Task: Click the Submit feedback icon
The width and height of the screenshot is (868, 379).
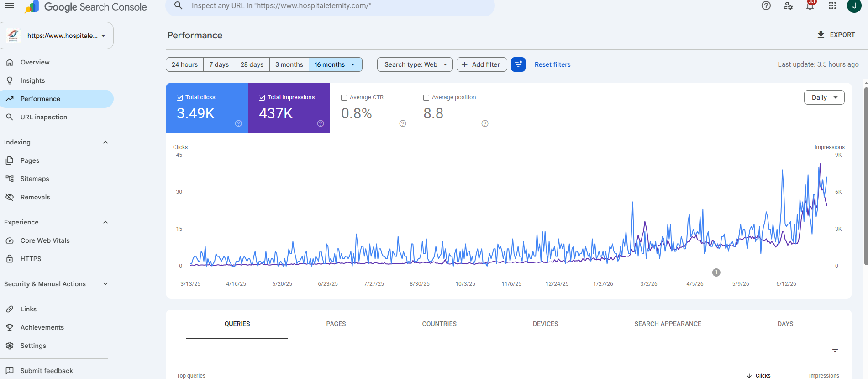Action: point(10,371)
